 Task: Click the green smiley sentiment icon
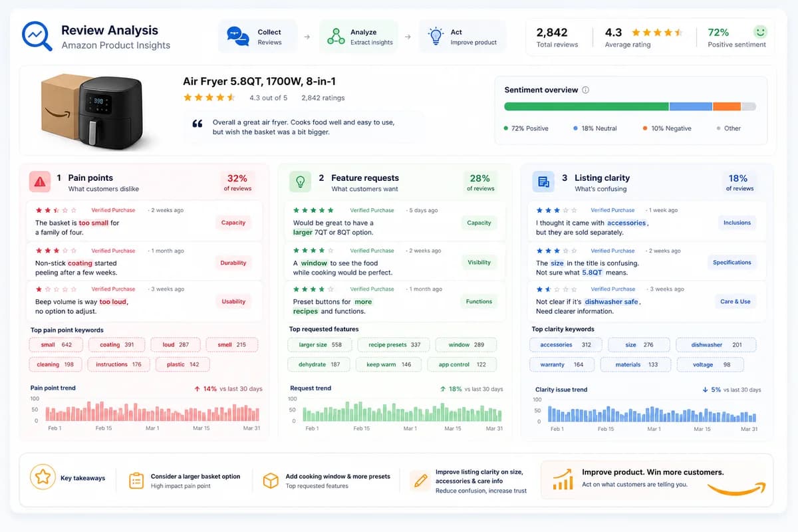pyautogui.click(x=759, y=32)
